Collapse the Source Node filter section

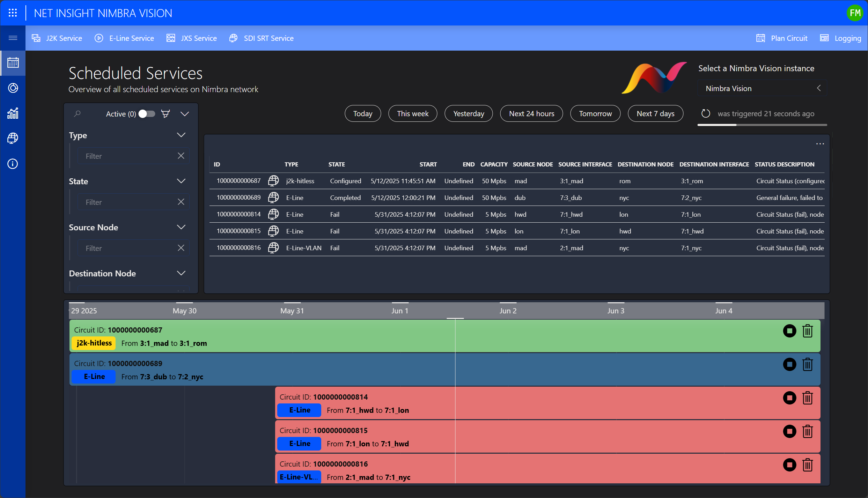click(181, 227)
